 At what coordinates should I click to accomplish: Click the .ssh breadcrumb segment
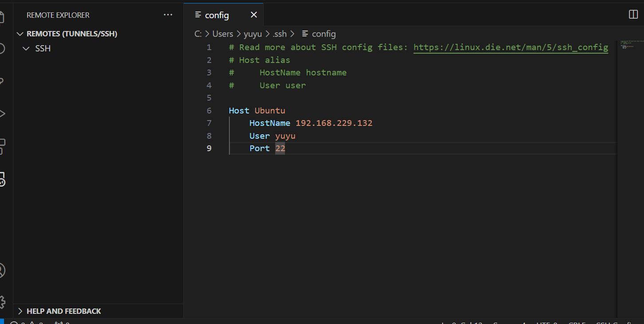[x=280, y=34]
